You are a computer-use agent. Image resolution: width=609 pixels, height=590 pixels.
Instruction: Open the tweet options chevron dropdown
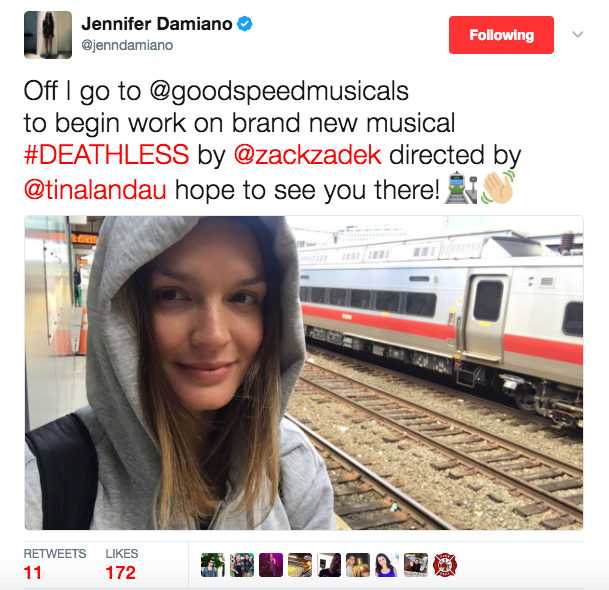point(578,35)
